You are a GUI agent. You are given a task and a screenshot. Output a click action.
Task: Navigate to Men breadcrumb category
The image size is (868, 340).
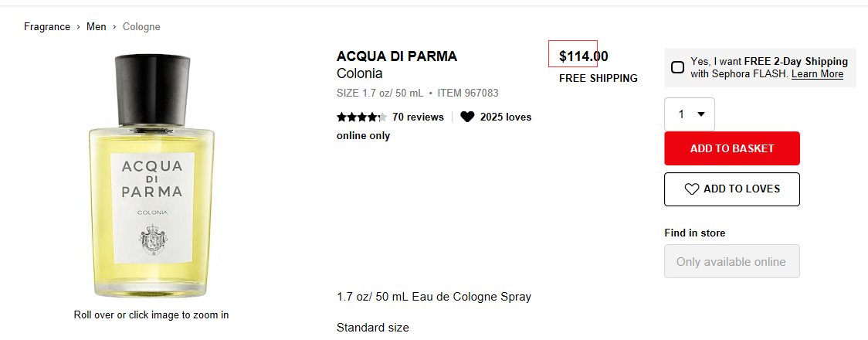click(x=97, y=27)
